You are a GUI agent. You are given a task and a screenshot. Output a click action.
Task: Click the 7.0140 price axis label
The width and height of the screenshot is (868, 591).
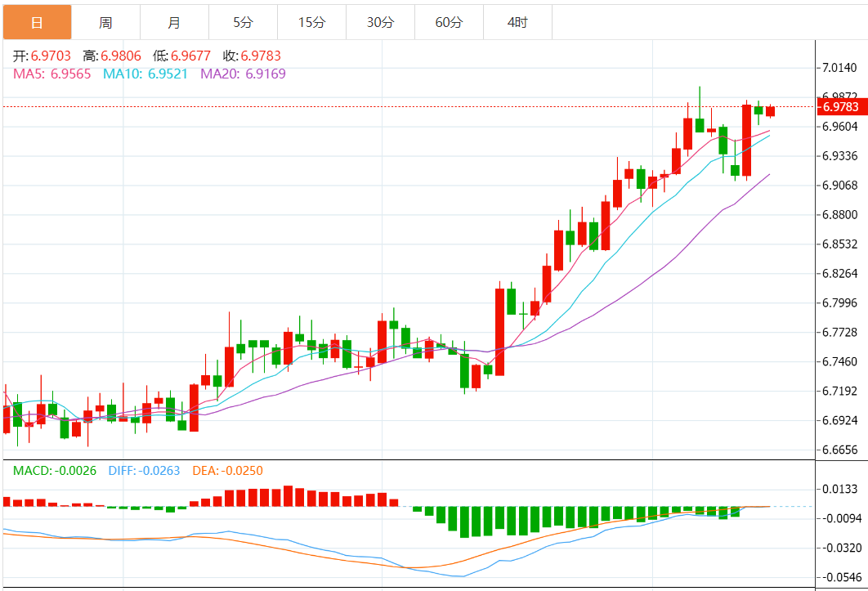click(x=839, y=68)
